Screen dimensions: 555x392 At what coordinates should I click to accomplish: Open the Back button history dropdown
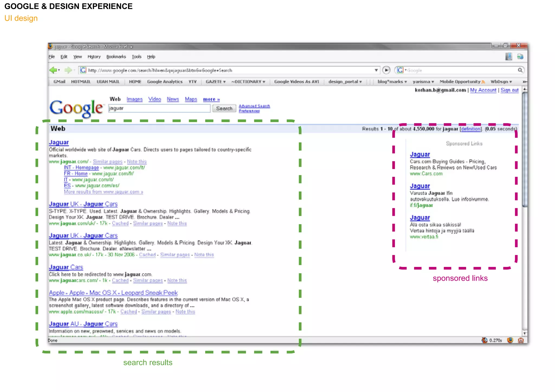tap(59, 70)
